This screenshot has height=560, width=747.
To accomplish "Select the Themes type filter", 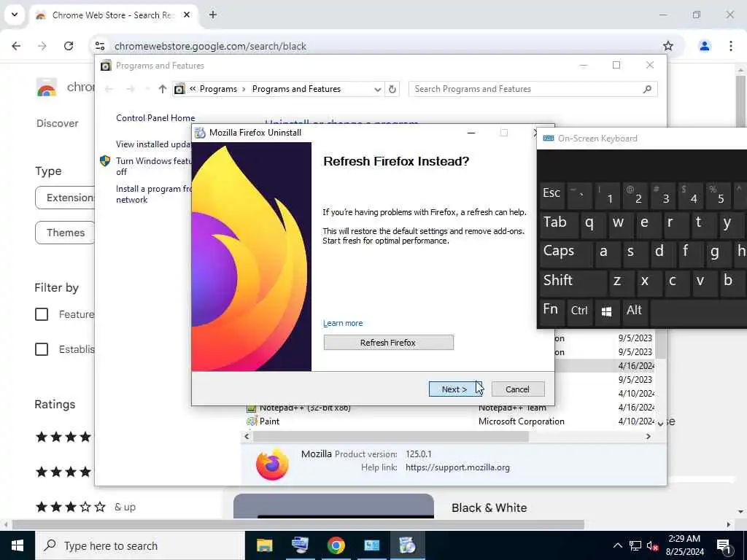I will [65, 233].
